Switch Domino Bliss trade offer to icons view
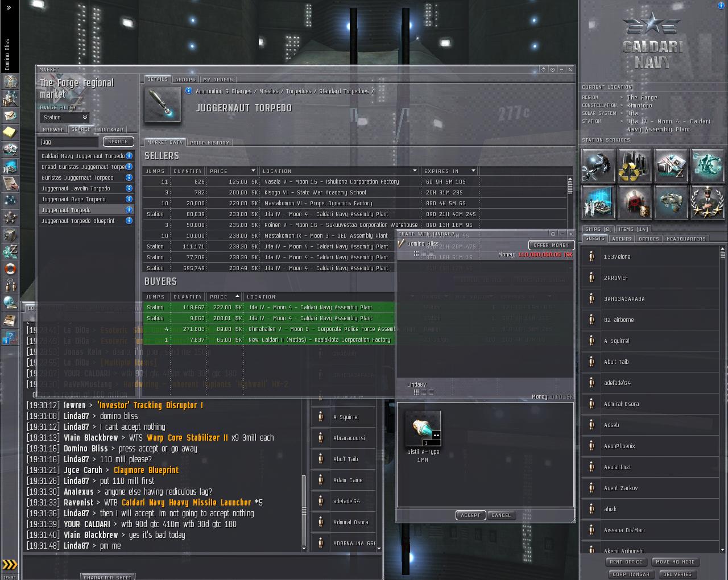The height and width of the screenshot is (580, 728). click(x=416, y=253)
